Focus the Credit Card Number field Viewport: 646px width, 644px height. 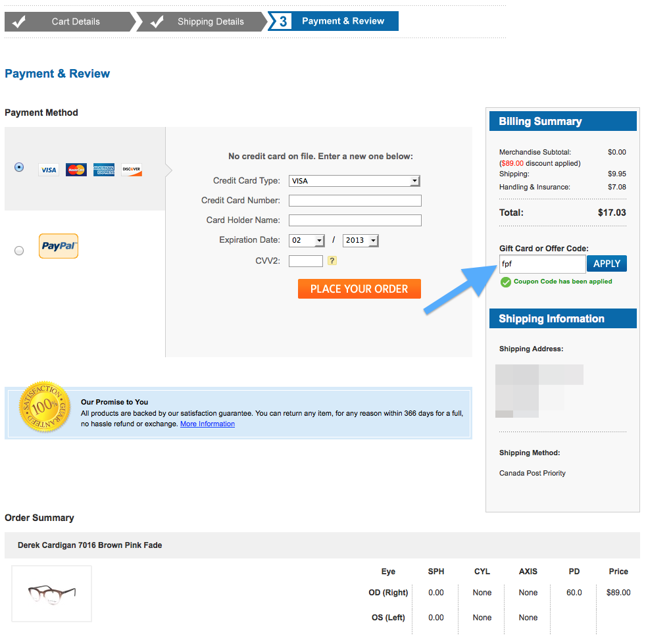355,201
